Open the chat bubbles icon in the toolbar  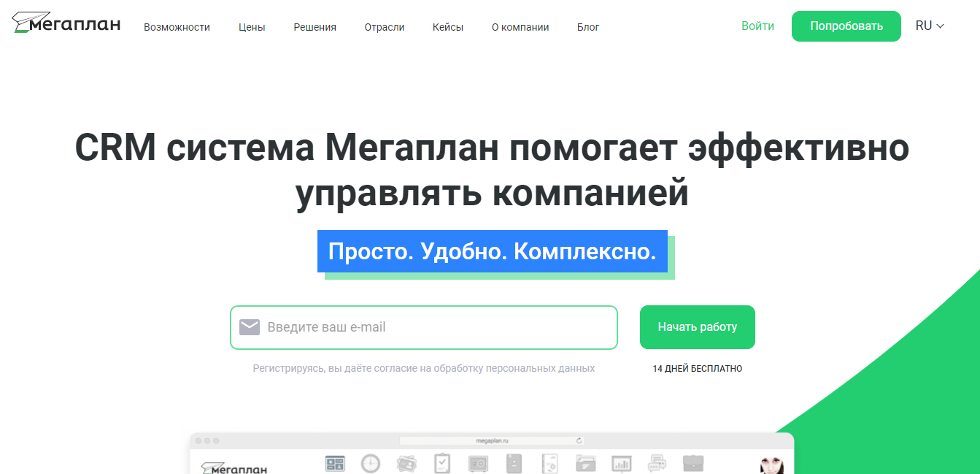(x=659, y=463)
